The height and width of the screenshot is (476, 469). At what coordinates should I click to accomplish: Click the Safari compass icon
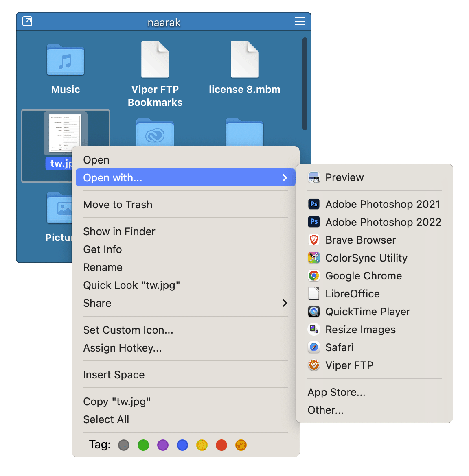[314, 347]
